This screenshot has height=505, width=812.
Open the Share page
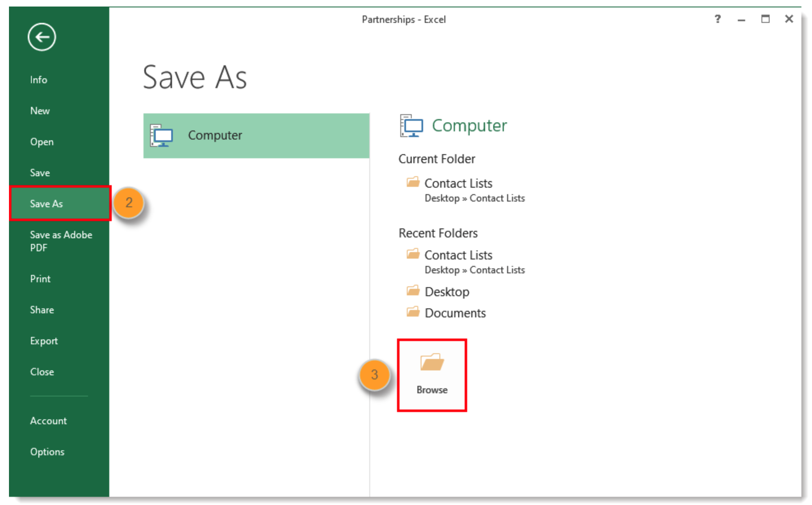(x=42, y=310)
